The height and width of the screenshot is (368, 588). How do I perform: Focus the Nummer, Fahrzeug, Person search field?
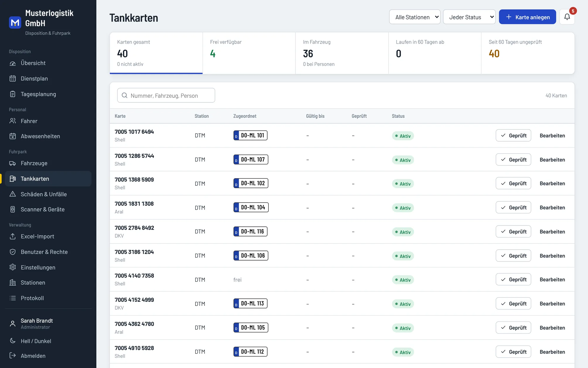(x=166, y=95)
